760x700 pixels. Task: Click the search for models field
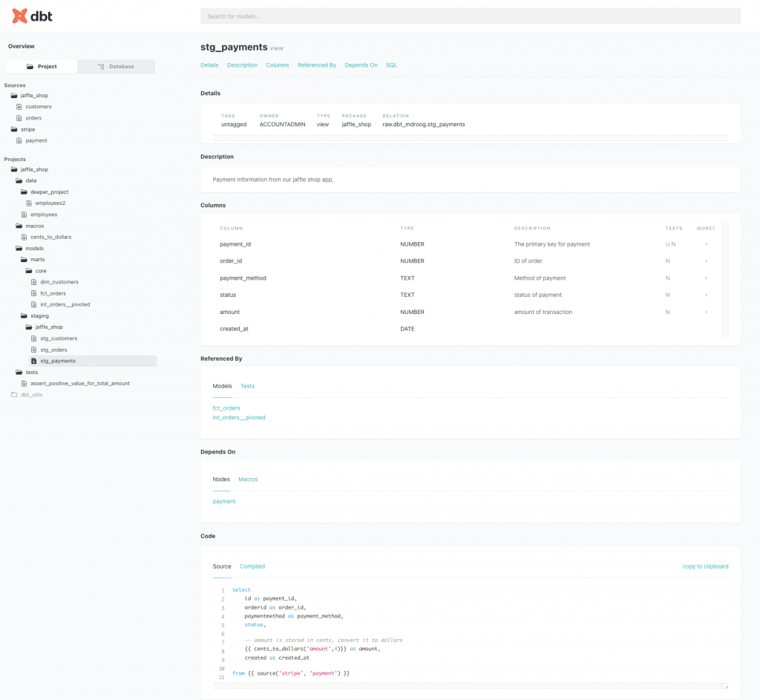click(470, 16)
